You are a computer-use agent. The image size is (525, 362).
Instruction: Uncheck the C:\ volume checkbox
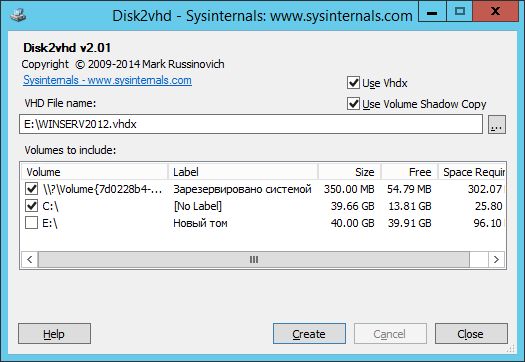pyautogui.click(x=31, y=206)
